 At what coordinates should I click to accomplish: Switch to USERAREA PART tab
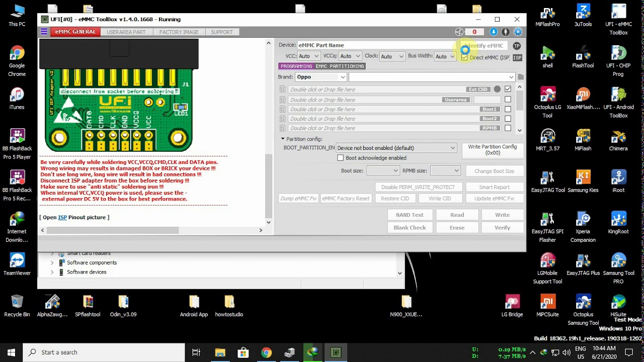click(x=126, y=32)
